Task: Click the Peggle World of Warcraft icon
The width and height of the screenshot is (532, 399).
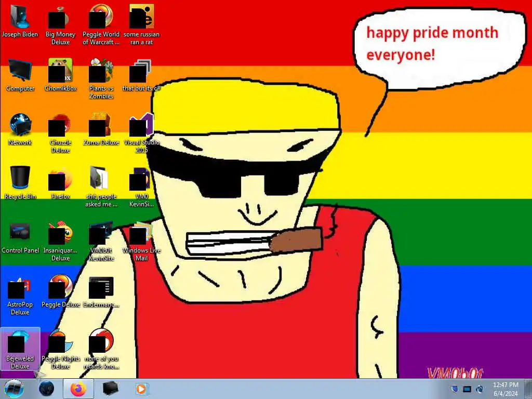Action: click(101, 25)
